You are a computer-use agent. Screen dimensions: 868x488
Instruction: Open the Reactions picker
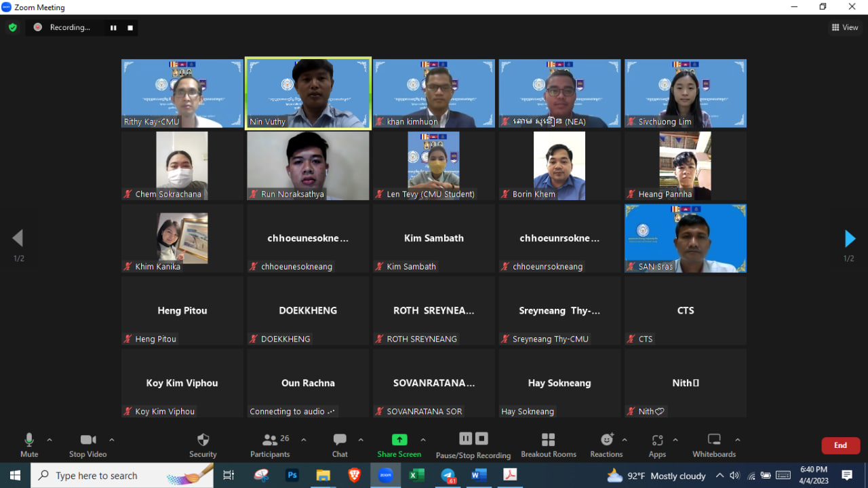click(606, 445)
